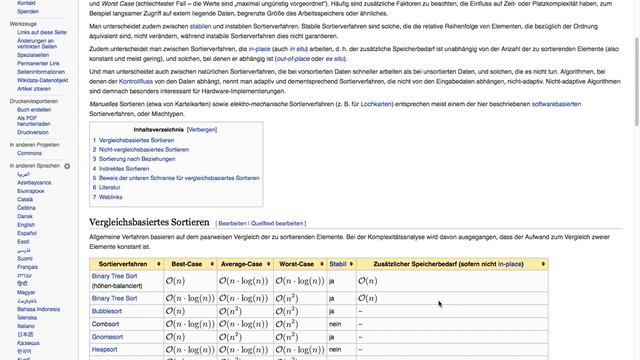
Task: Jump to Beweis der unteren Schranke
Action: (179, 178)
